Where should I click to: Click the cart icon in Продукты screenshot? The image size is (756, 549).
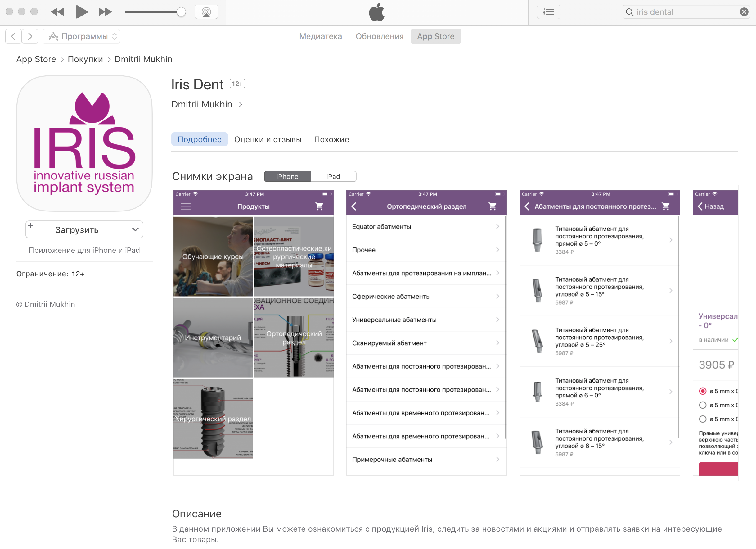click(x=319, y=206)
